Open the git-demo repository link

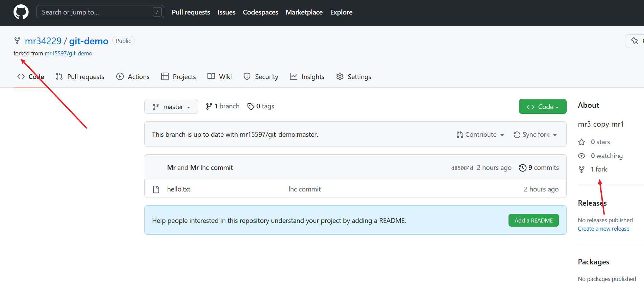pyautogui.click(x=89, y=41)
